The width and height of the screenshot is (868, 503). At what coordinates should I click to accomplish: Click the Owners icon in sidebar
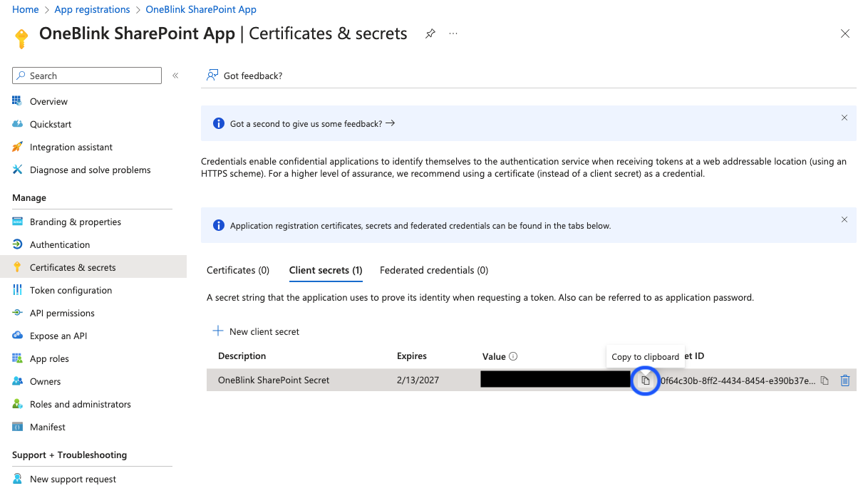click(x=17, y=381)
